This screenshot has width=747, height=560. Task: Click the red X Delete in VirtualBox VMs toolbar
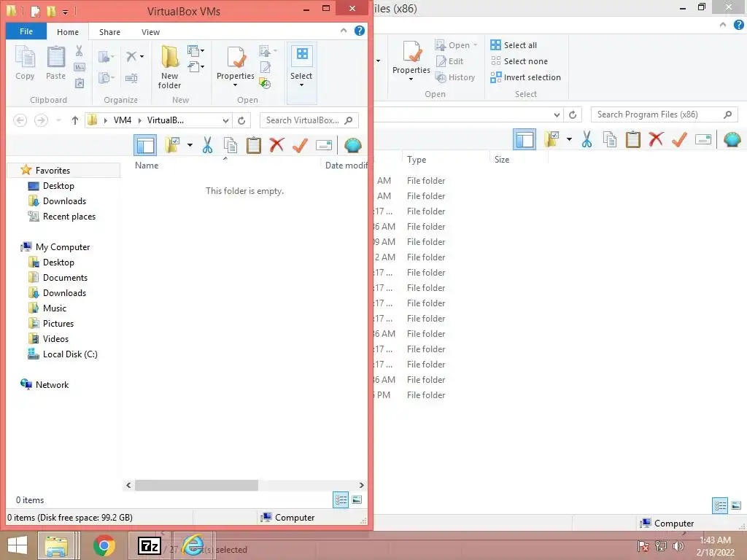click(276, 145)
